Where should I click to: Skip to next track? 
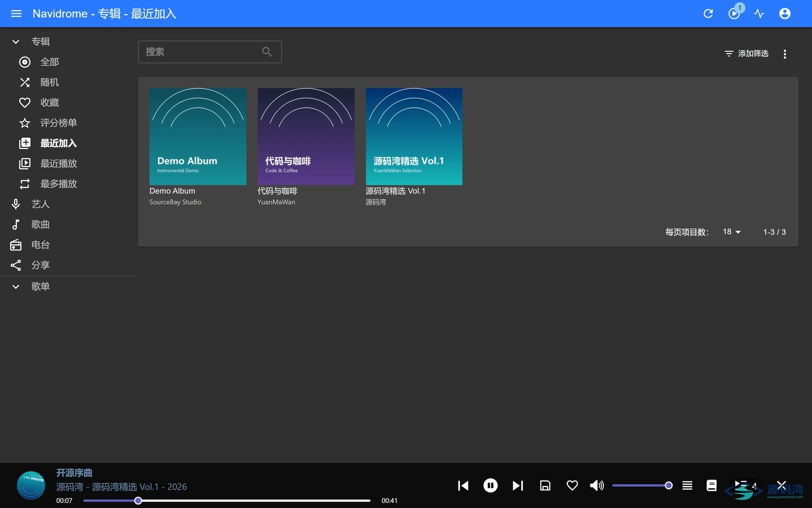[x=518, y=486]
